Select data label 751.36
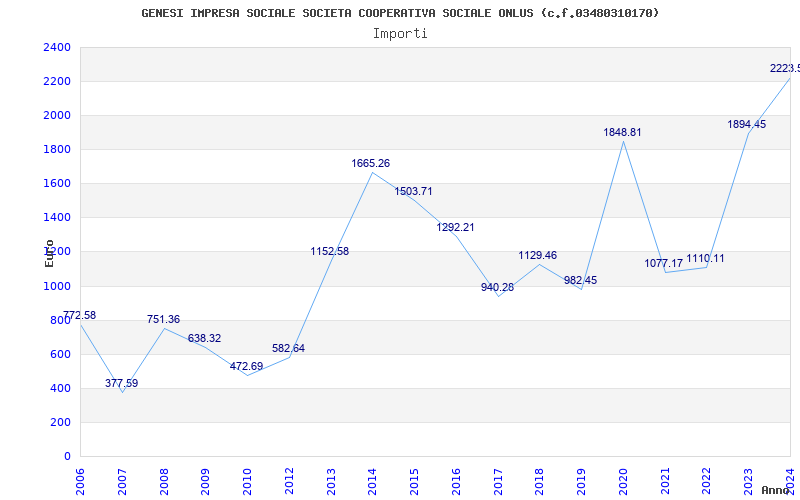Viewport: 800px width, 500px height. pos(163,319)
